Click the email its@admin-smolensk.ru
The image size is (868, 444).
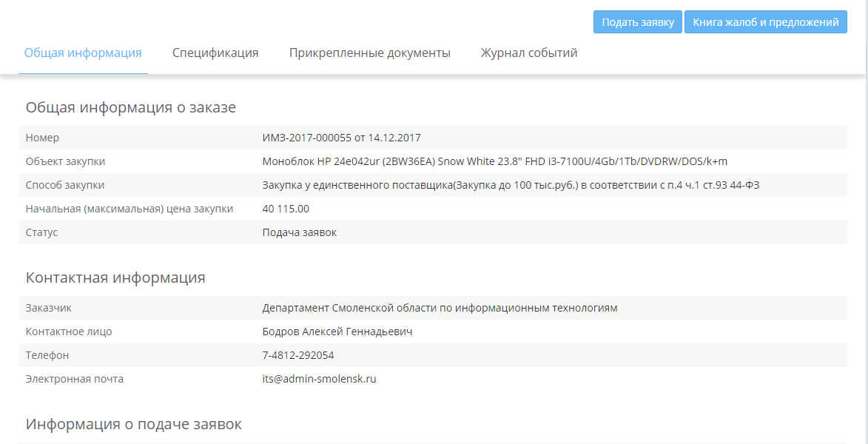(x=319, y=379)
